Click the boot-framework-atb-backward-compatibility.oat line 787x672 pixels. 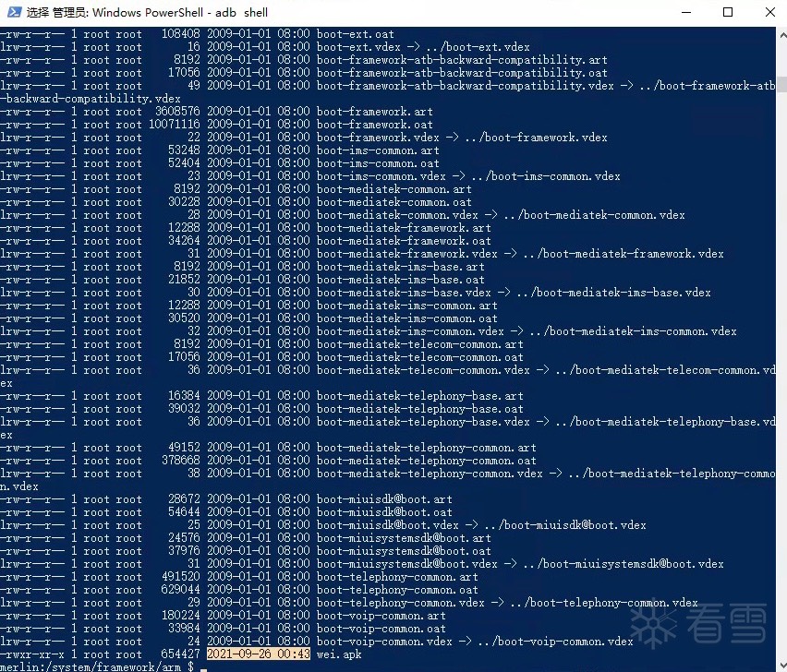tap(462, 73)
